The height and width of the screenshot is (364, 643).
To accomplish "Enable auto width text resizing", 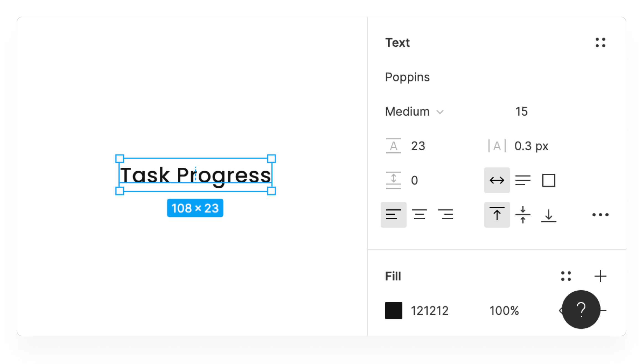I will pos(497,180).
